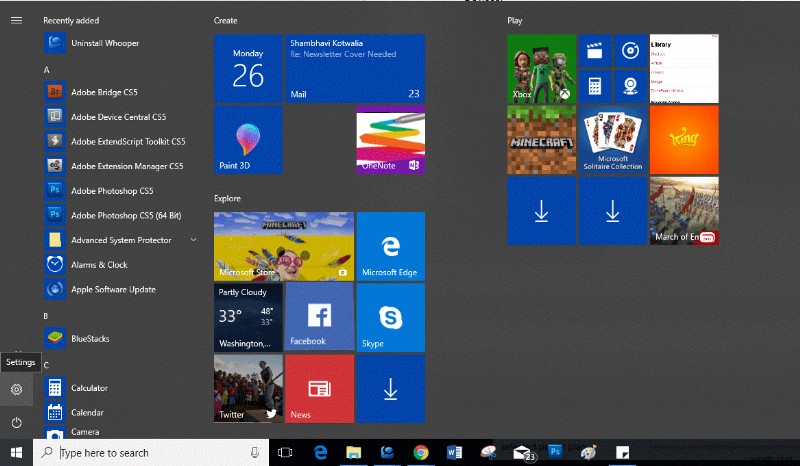Open the Monday 26 calendar tile
The width and height of the screenshot is (800, 466).
pos(248,68)
